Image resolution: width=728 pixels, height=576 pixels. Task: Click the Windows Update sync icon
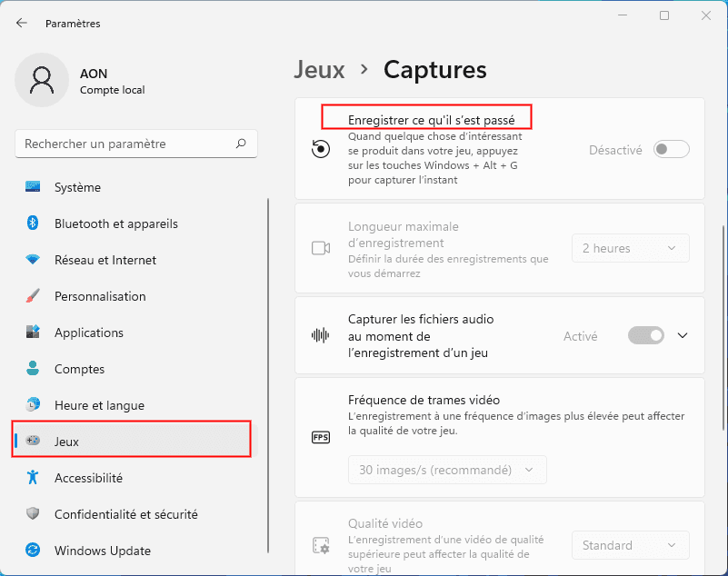click(33, 551)
